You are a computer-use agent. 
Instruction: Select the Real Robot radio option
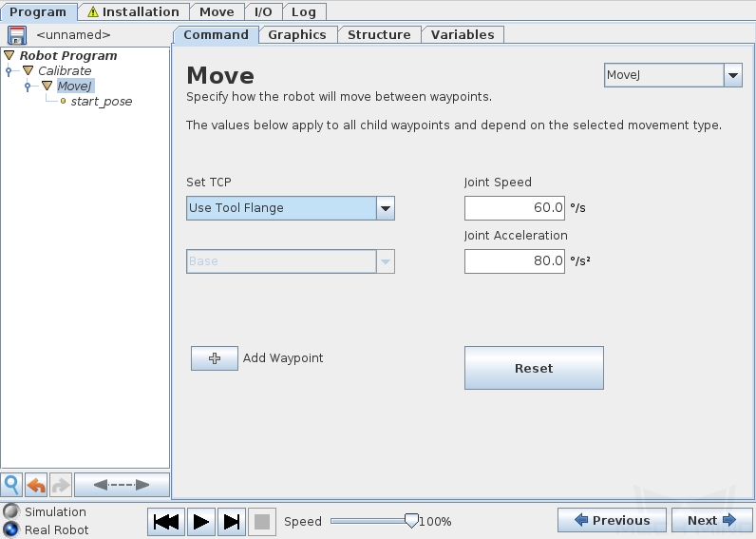coord(10,529)
